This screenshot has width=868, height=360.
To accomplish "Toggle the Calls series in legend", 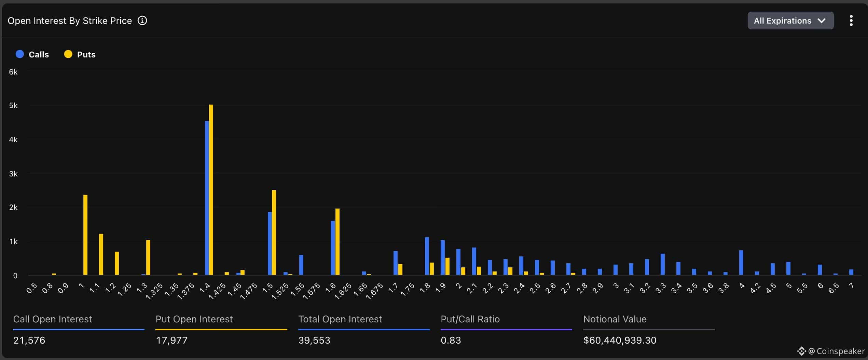I will [39, 55].
